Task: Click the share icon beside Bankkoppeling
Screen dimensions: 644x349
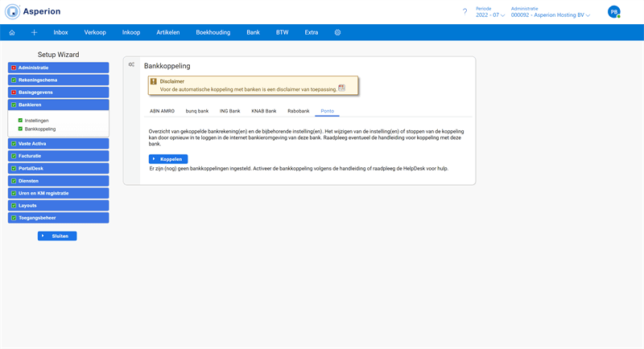Action: [131, 64]
